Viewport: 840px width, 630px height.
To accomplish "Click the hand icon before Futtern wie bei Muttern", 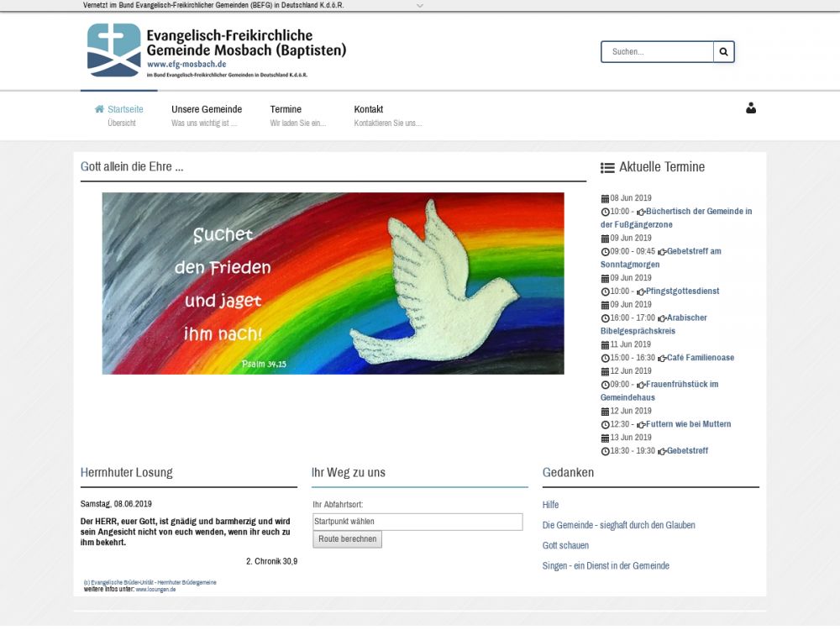I will click(642, 425).
